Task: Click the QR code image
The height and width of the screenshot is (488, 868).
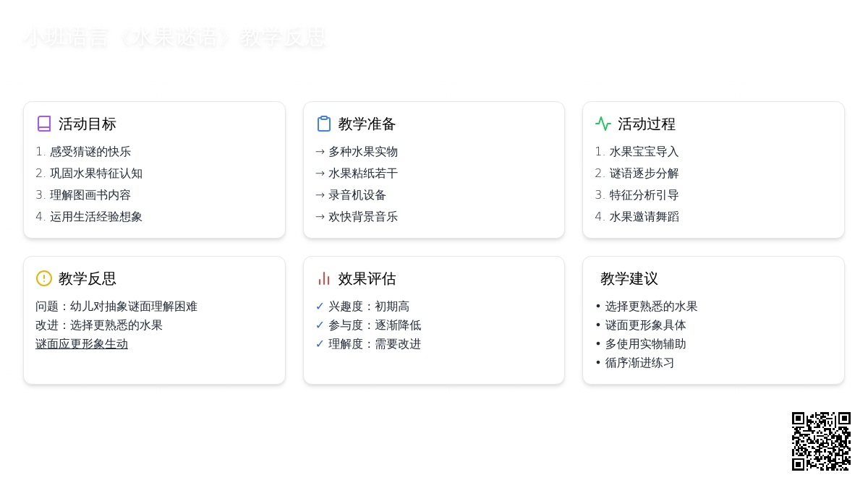Action: point(821,441)
